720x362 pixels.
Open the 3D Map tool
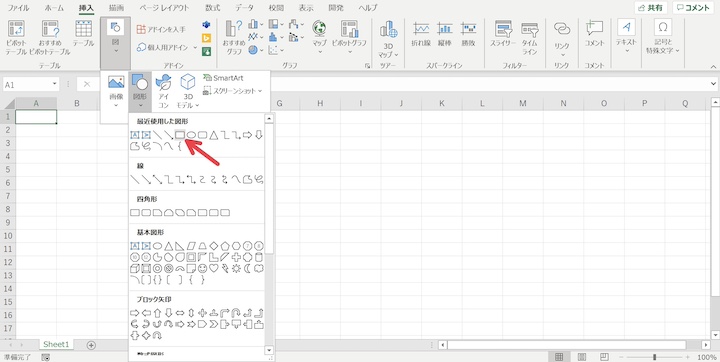(388, 40)
